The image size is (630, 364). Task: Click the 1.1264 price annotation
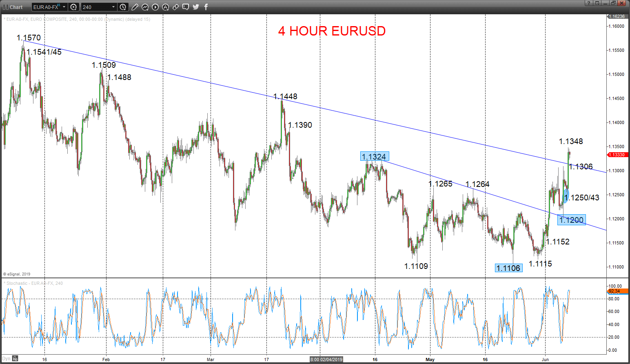coord(477,184)
